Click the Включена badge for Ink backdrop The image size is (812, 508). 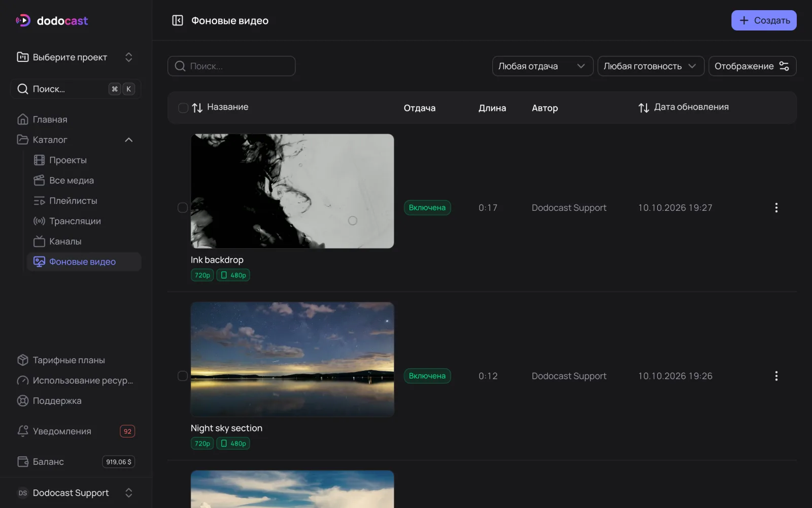427,208
